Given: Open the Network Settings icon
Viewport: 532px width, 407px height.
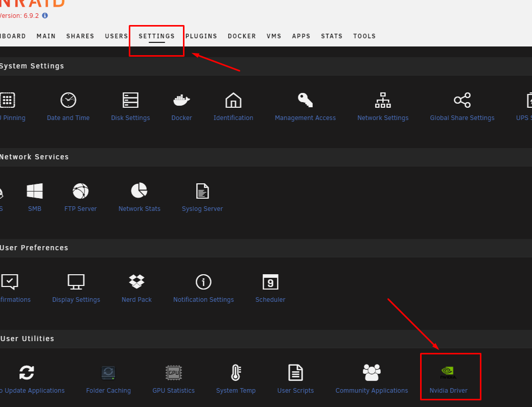Looking at the screenshot, I should [383, 100].
